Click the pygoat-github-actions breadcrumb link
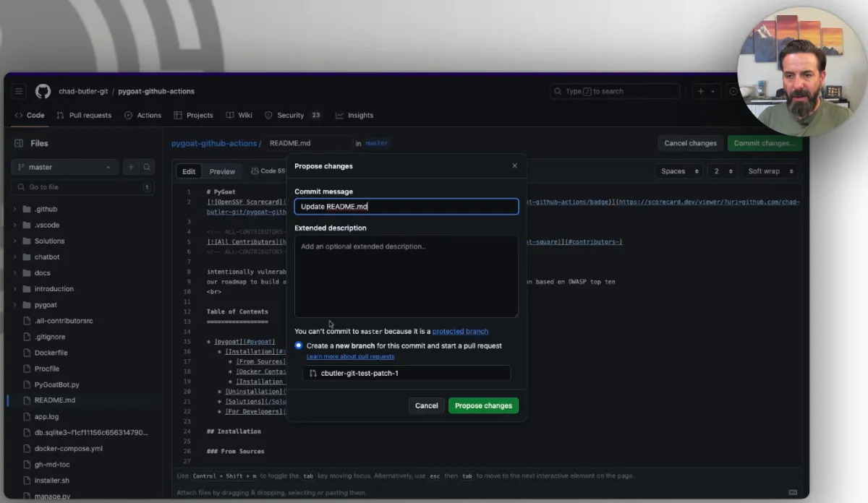 pyautogui.click(x=214, y=143)
